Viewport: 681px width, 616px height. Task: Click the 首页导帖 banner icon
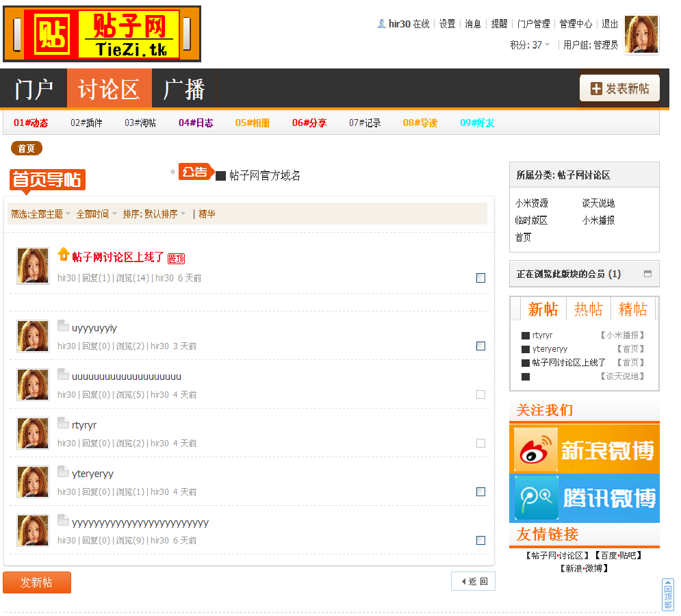[x=47, y=181]
